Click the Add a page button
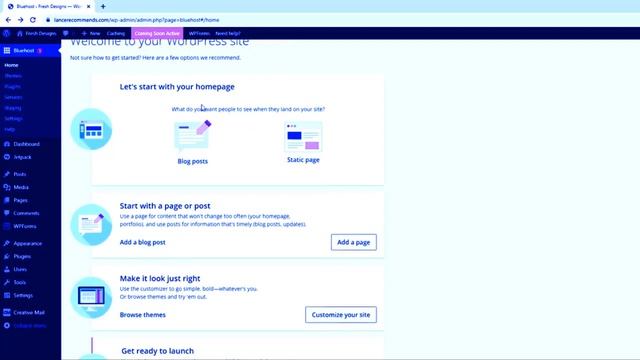 tap(354, 242)
